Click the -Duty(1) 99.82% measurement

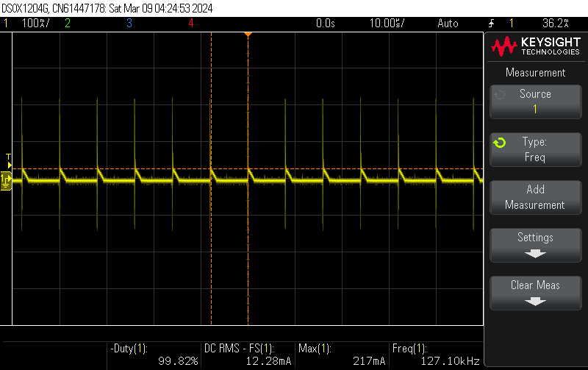click(154, 355)
